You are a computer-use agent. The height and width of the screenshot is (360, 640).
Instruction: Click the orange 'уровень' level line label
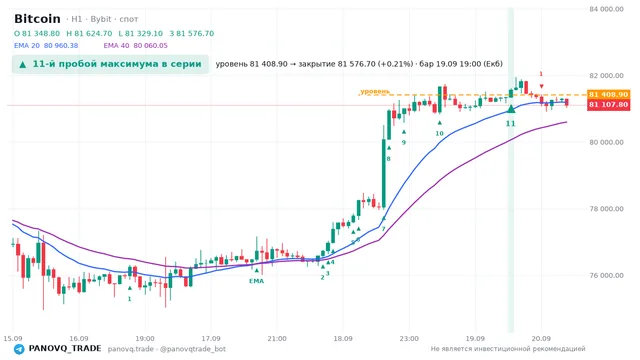375,91
